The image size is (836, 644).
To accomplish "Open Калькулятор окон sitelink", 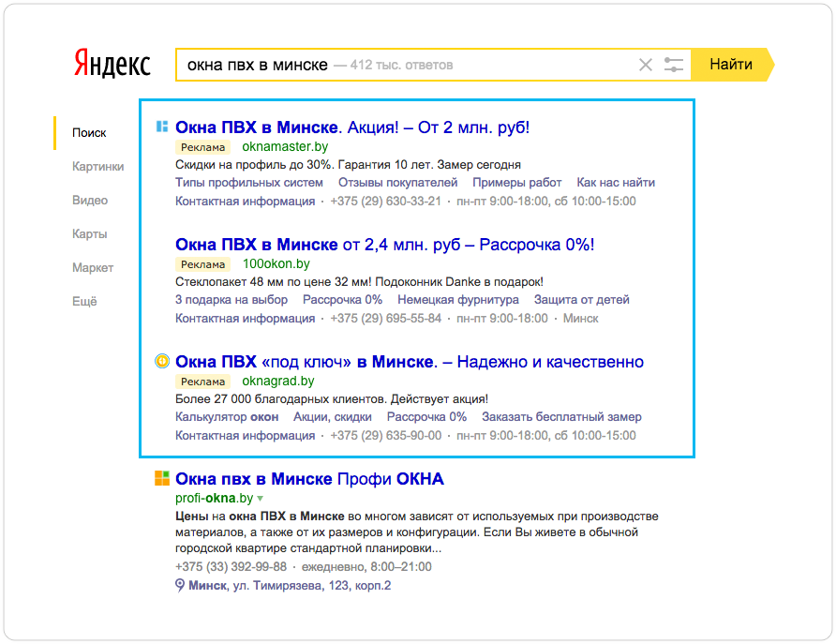I will [227, 417].
